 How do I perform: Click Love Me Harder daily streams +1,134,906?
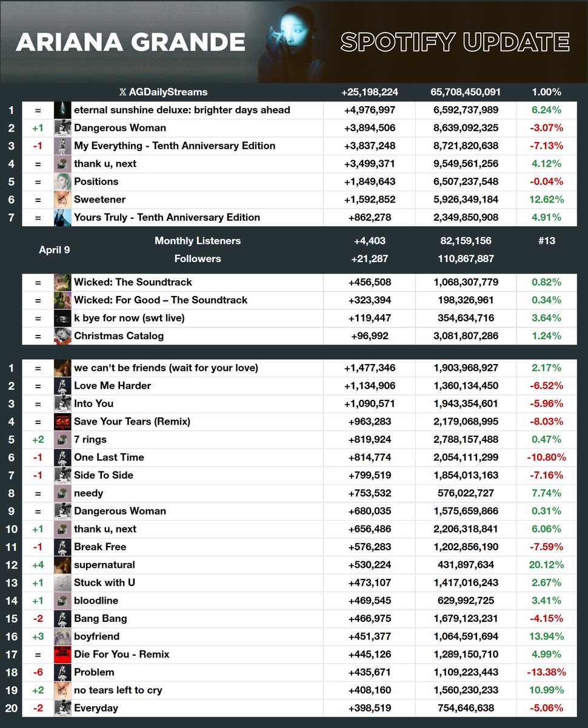(x=370, y=386)
